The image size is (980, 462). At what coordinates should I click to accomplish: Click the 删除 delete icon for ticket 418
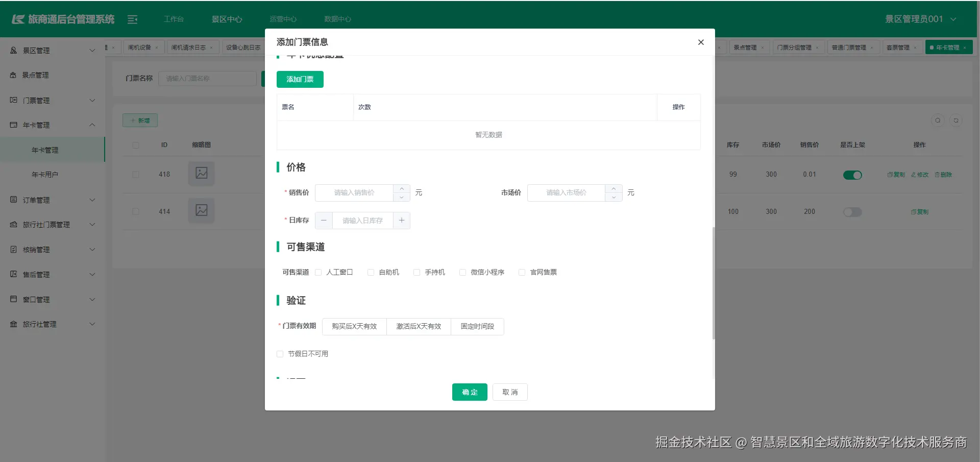[x=943, y=174]
